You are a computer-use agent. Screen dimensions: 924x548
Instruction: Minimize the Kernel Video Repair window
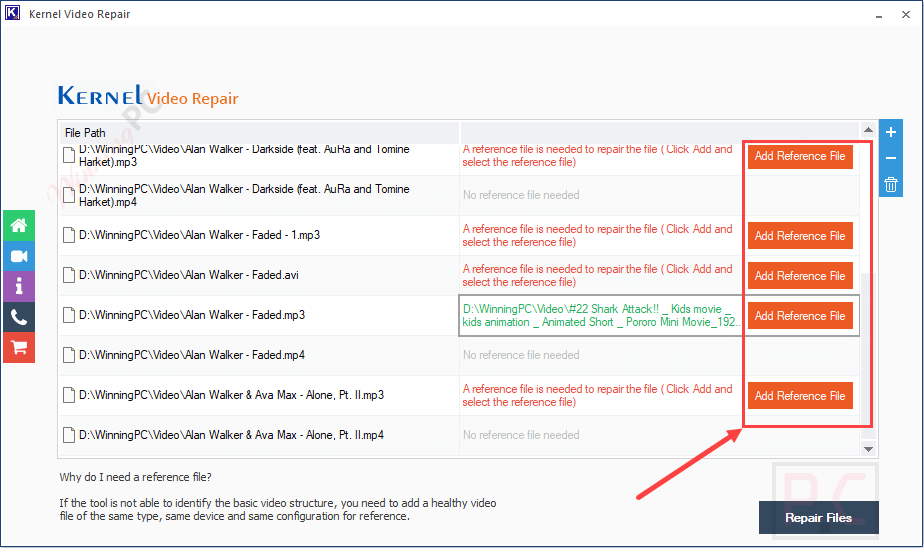coord(879,15)
